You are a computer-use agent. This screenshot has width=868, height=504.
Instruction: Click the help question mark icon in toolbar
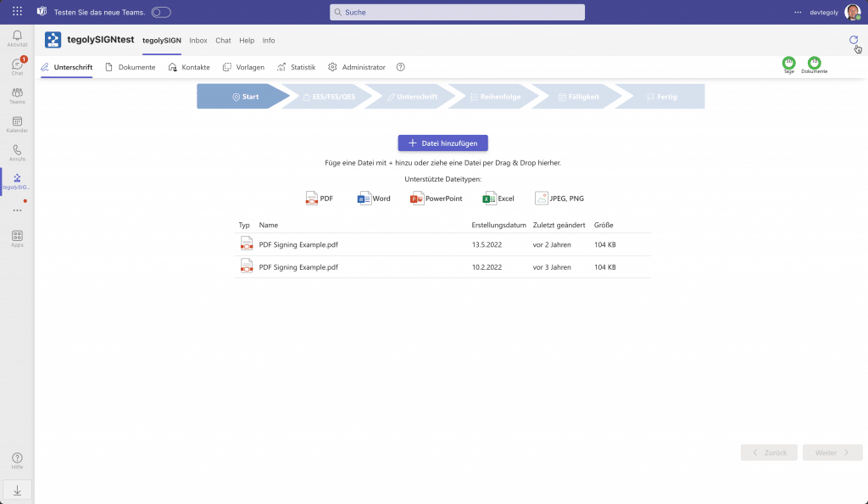401,67
